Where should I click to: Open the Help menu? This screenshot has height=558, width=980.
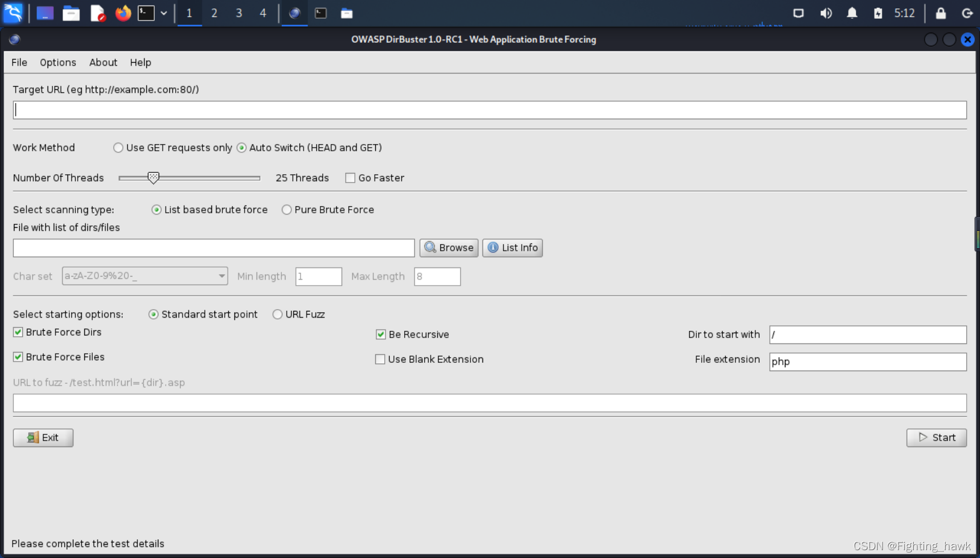click(x=140, y=63)
